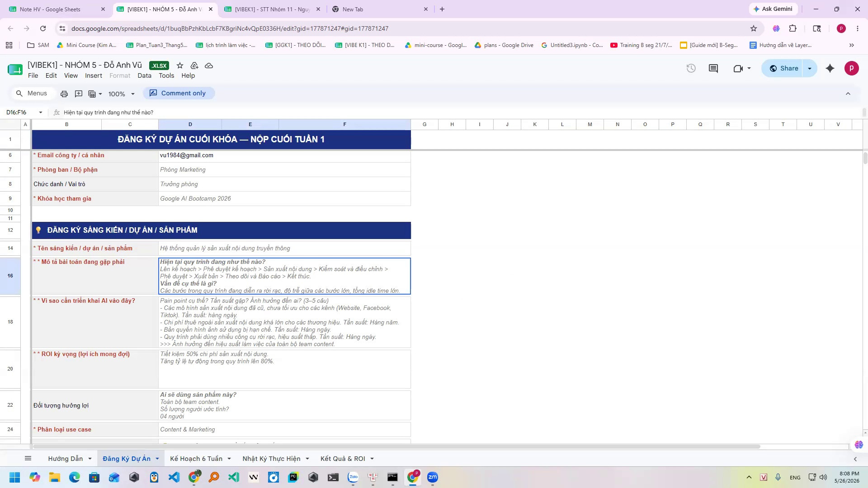Switch to the Note HV browser tab
The image size is (868, 488).
pos(56,9)
